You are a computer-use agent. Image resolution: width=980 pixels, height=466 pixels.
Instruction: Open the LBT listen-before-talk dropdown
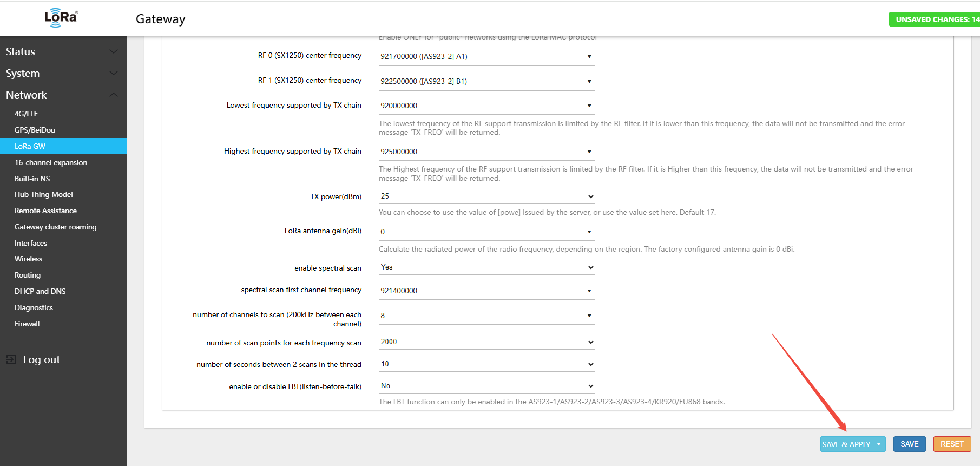point(486,386)
